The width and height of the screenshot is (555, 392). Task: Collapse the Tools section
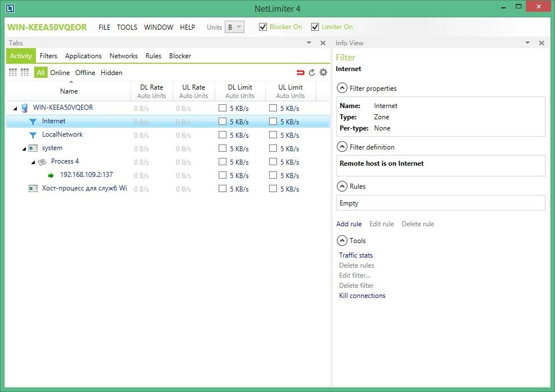click(x=342, y=240)
